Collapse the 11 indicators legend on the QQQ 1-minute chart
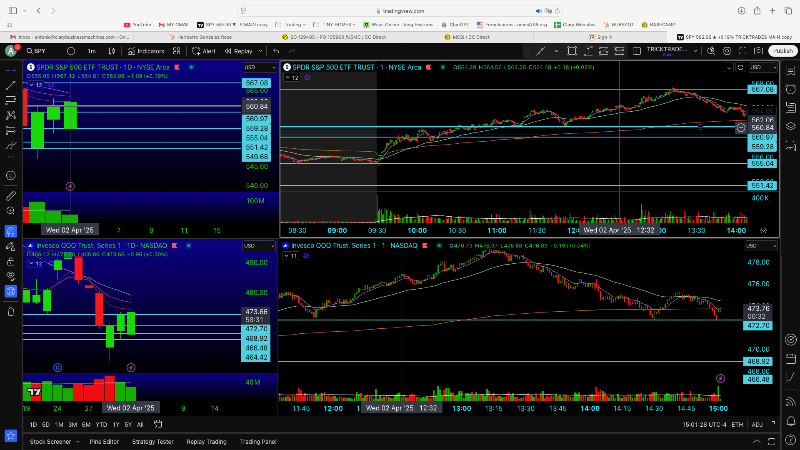The width and height of the screenshot is (800, 450). point(291,256)
